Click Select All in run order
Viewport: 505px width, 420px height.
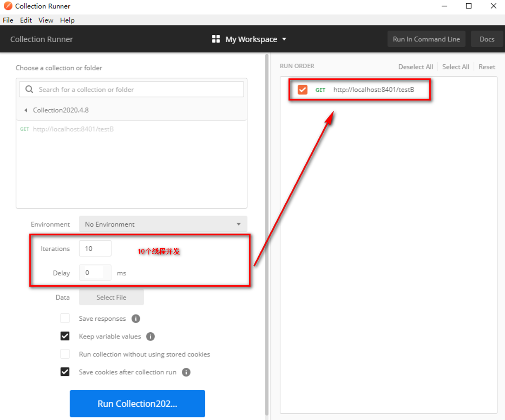[456, 67]
